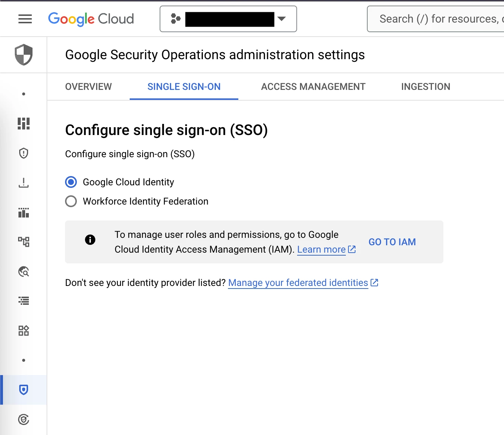Screen dimensions: 504x435
Task: Open the Learn more link
Action: (321, 250)
